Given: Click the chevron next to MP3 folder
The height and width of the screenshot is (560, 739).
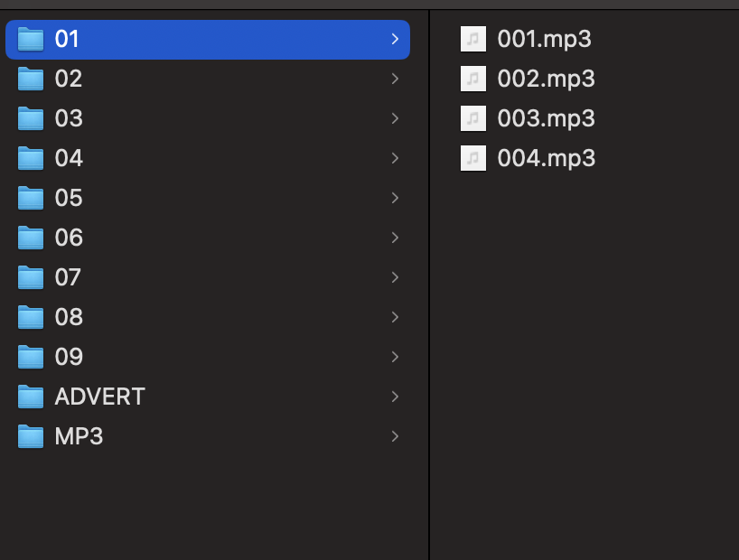Looking at the screenshot, I should (395, 436).
